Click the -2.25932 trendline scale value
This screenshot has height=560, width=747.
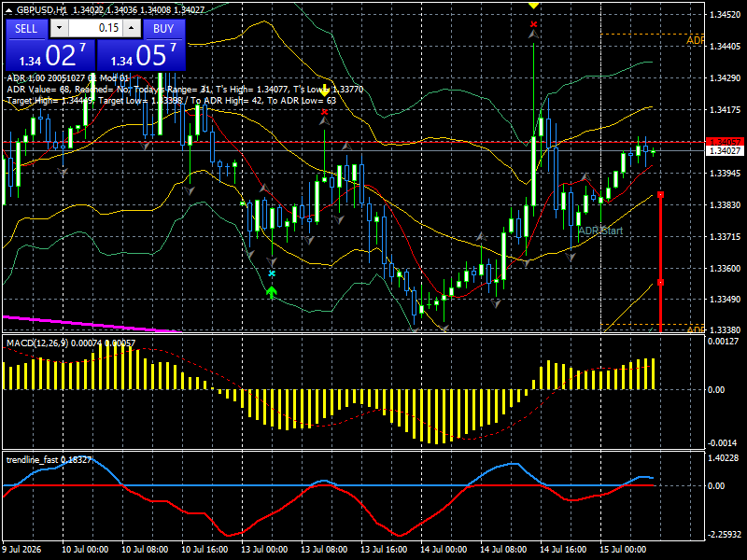[724, 535]
